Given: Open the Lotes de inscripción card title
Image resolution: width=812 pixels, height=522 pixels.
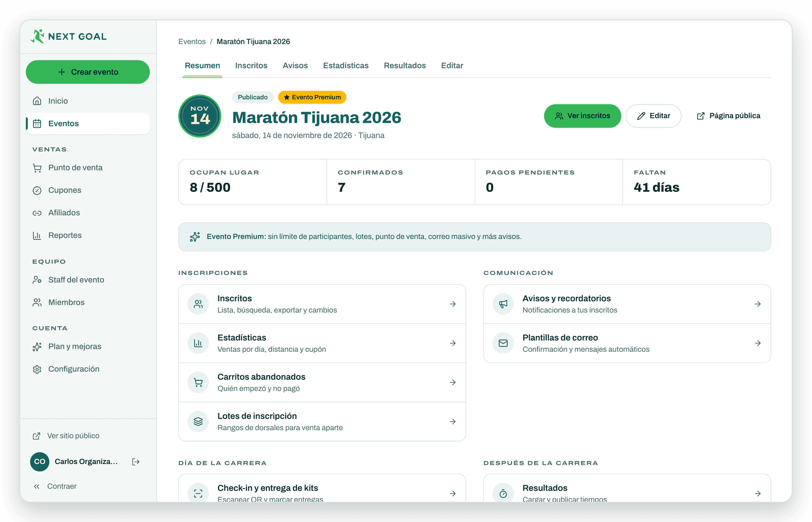Looking at the screenshot, I should point(257,416).
